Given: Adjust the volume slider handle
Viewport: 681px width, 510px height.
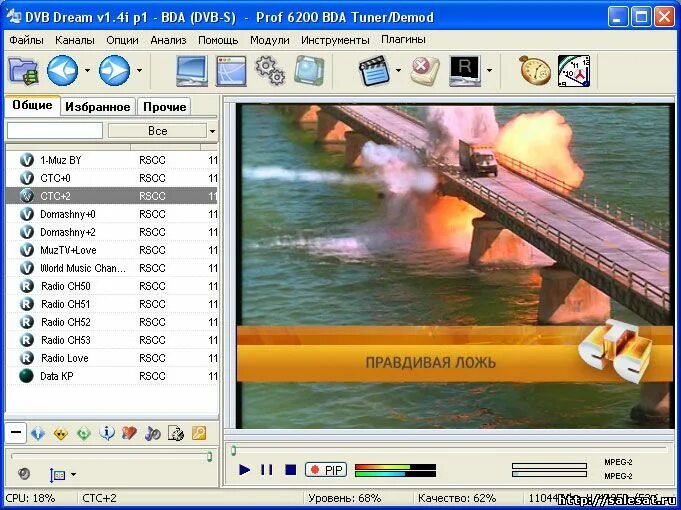Looking at the screenshot, I should coord(210,456).
